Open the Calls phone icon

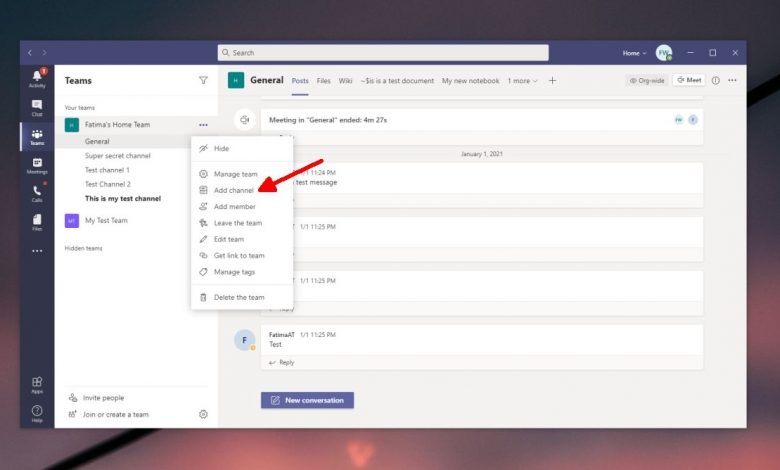(x=37, y=191)
